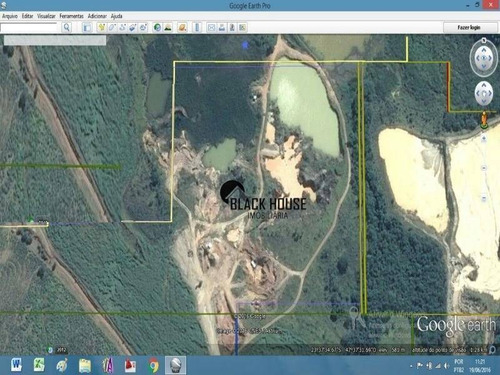Open the File Explorer taskbar icon
500x375 pixels.
(x=85, y=366)
